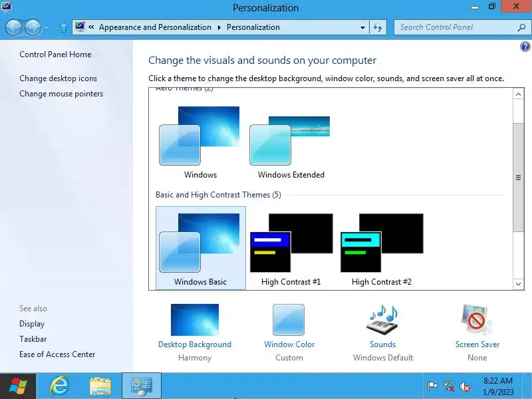Image resolution: width=532 pixels, height=399 pixels.
Task: Go up one level with the up arrow
Action: coord(63,27)
